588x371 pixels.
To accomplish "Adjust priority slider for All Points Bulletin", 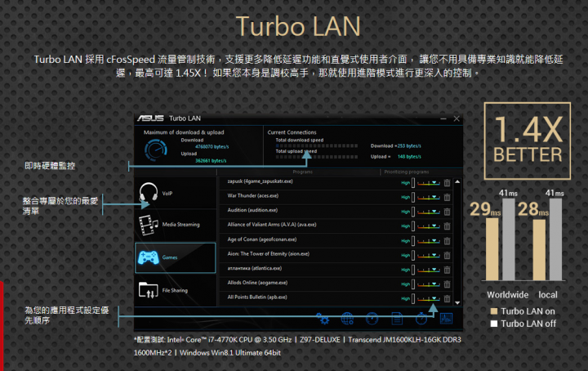I will point(429,298).
